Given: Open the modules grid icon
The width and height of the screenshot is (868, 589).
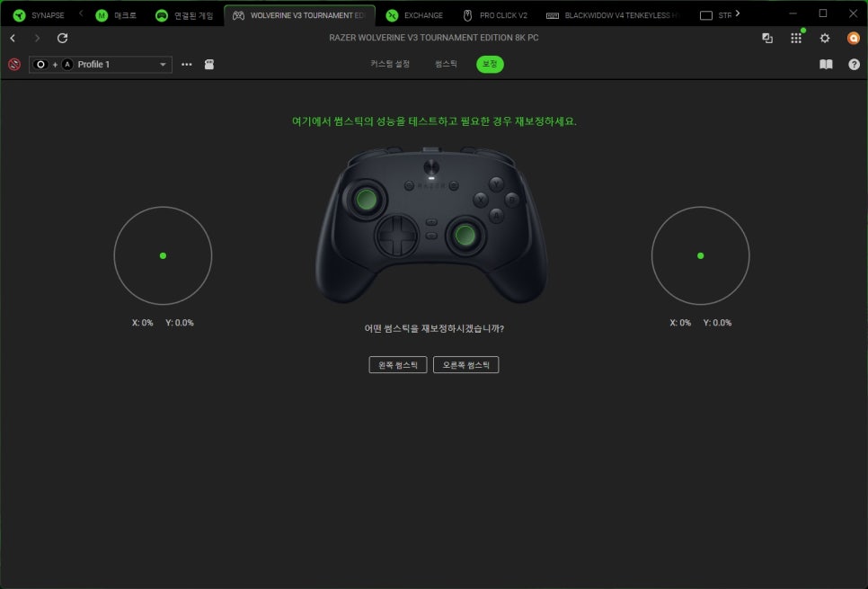Looking at the screenshot, I should point(796,38).
